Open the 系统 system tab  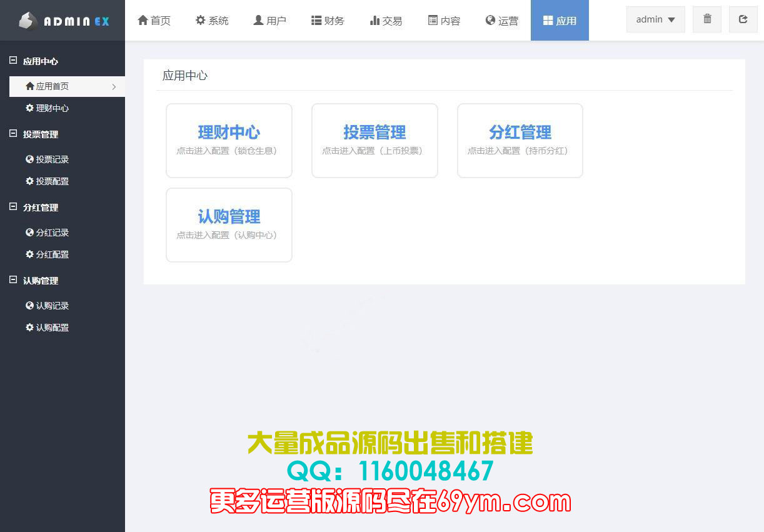[x=212, y=21]
